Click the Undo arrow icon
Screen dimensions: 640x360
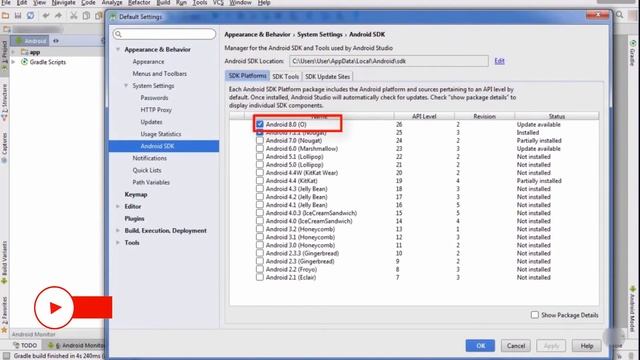coord(46,16)
